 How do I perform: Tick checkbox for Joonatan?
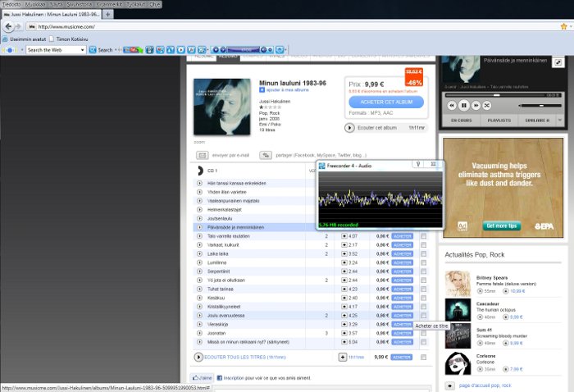coord(424,333)
